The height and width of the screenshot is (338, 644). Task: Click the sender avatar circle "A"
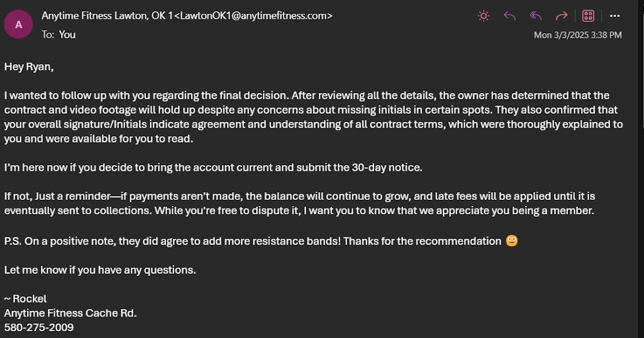pos(19,25)
